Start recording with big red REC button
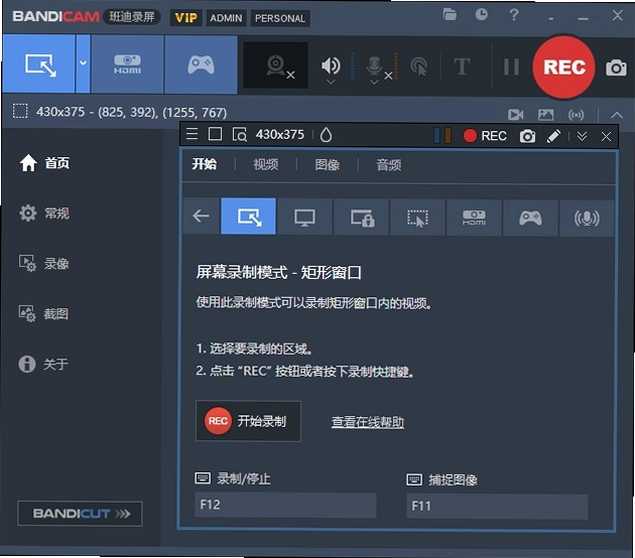Viewport: 635px width, 558px height. tap(564, 67)
